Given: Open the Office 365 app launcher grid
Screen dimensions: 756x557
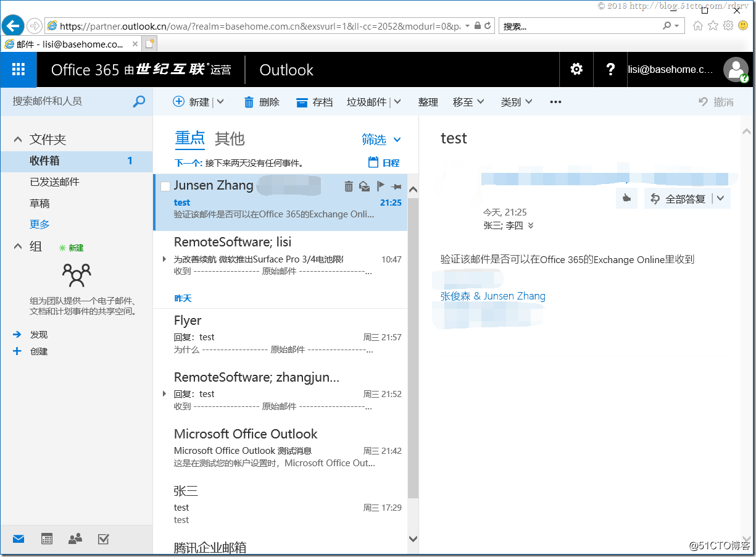Looking at the screenshot, I should coord(19,69).
